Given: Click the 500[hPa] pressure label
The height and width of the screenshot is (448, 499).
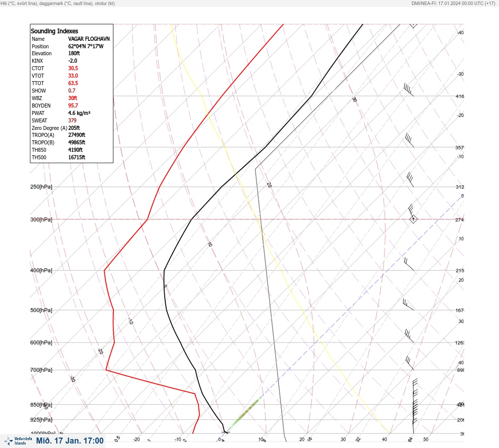Looking at the screenshot, I should point(41,310).
